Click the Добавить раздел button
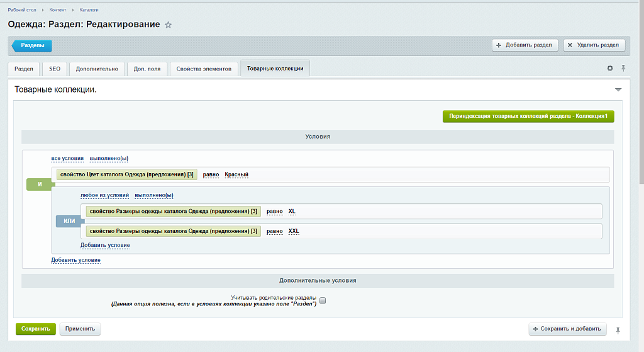This screenshot has width=644, height=352. coord(525,45)
